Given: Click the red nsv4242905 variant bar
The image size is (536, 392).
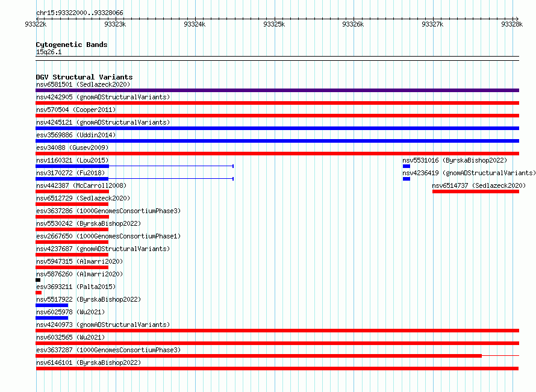Looking at the screenshot, I should click(x=277, y=103).
